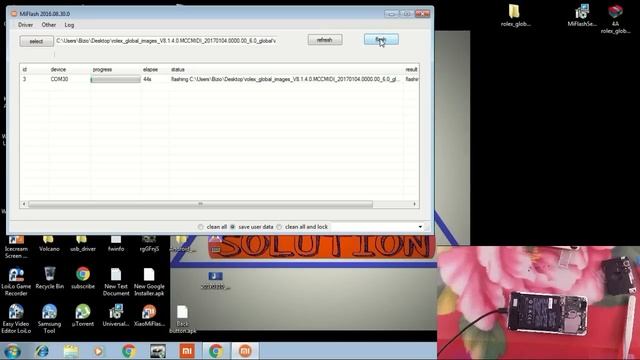Select the 'clean all' radio option
The height and width of the screenshot is (360, 640).
tap(200, 227)
